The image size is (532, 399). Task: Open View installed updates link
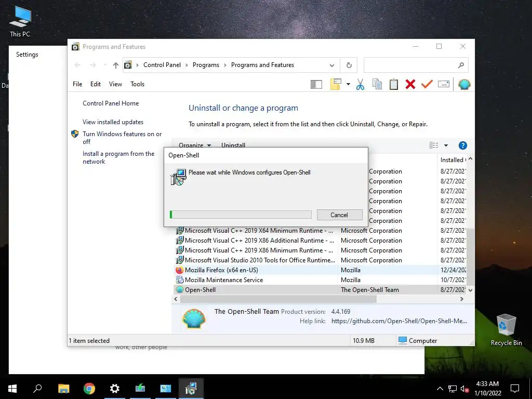pos(113,122)
